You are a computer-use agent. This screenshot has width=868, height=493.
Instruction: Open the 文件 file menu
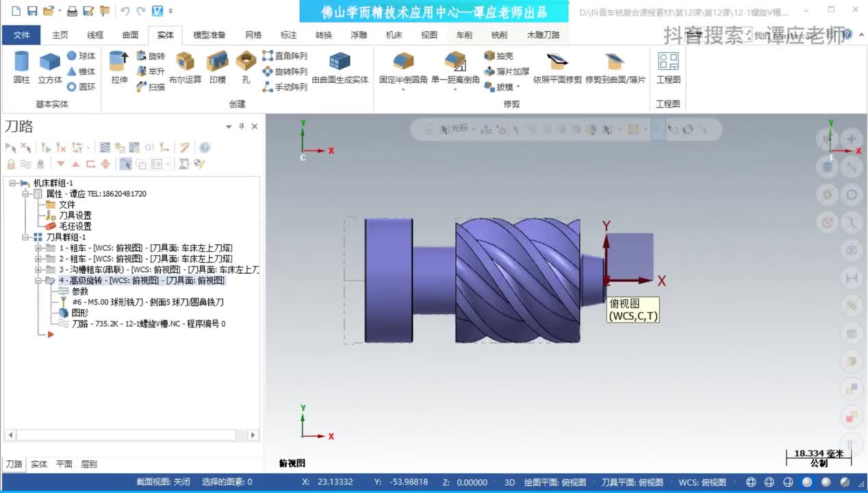point(22,35)
